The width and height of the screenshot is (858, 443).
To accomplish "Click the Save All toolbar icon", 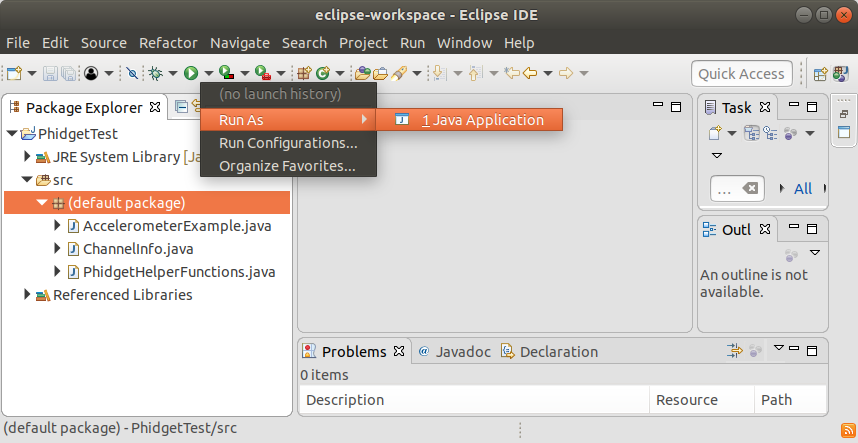I will tap(68, 73).
